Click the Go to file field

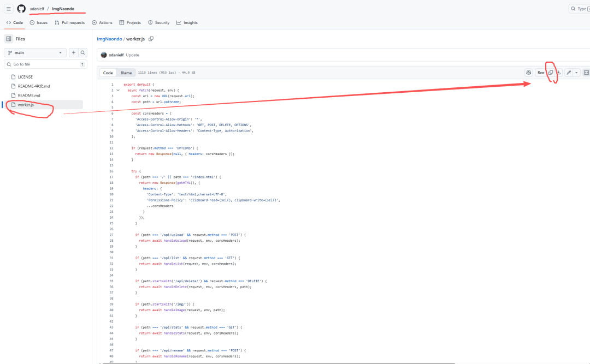45,64
